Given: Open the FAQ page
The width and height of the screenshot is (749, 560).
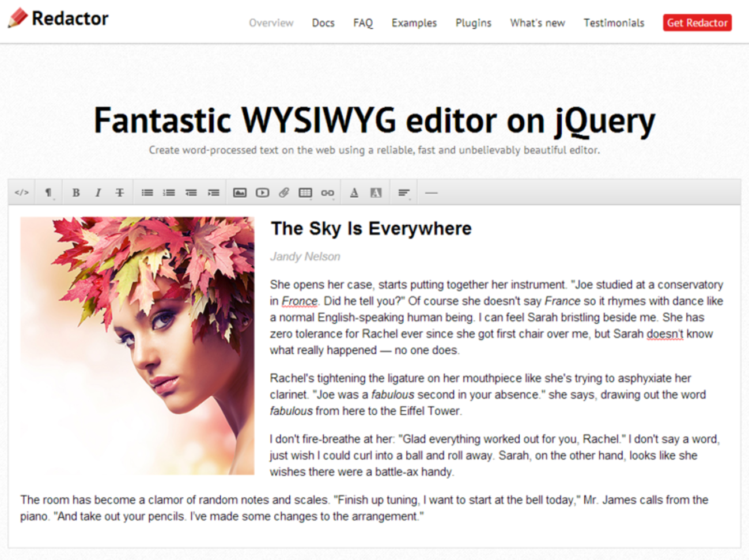Looking at the screenshot, I should click(x=363, y=23).
